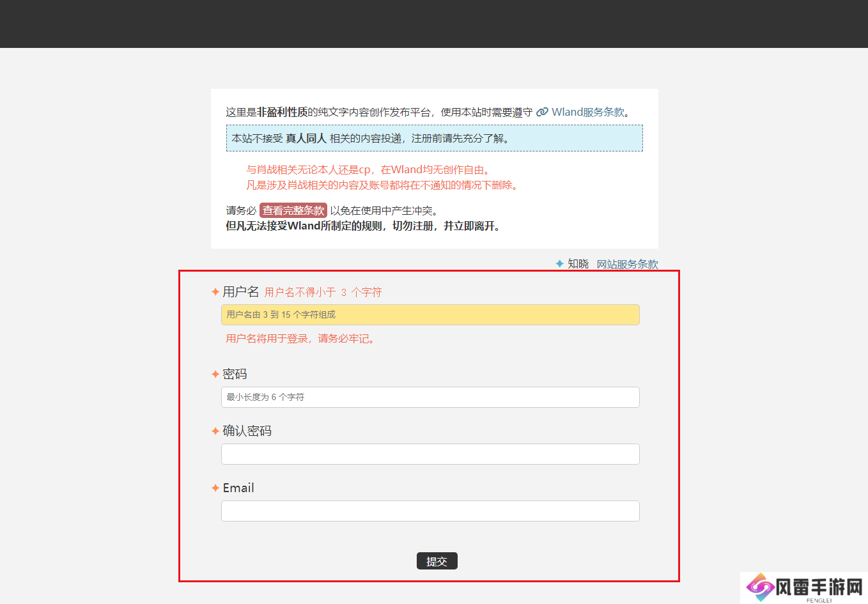Click the blue star icon beside 知晓
This screenshot has width=868, height=604.
point(559,263)
